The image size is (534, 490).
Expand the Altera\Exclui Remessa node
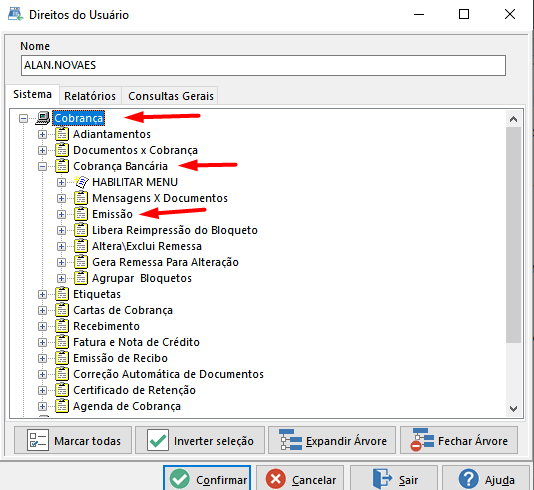(x=62, y=247)
